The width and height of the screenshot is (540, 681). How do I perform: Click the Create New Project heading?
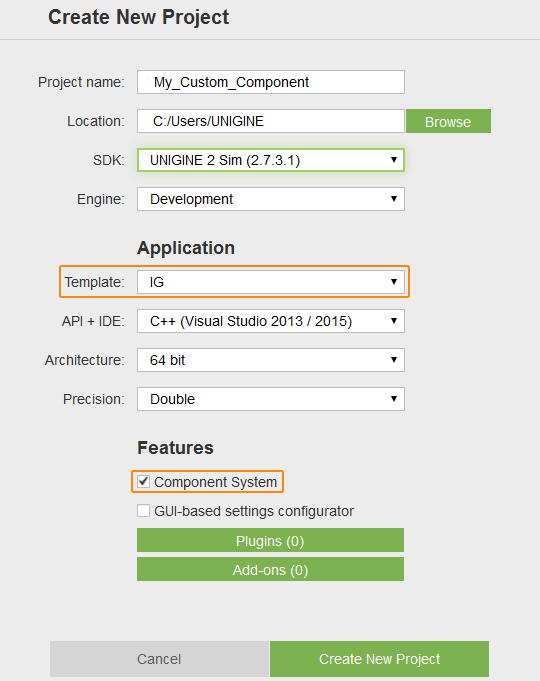(x=139, y=17)
